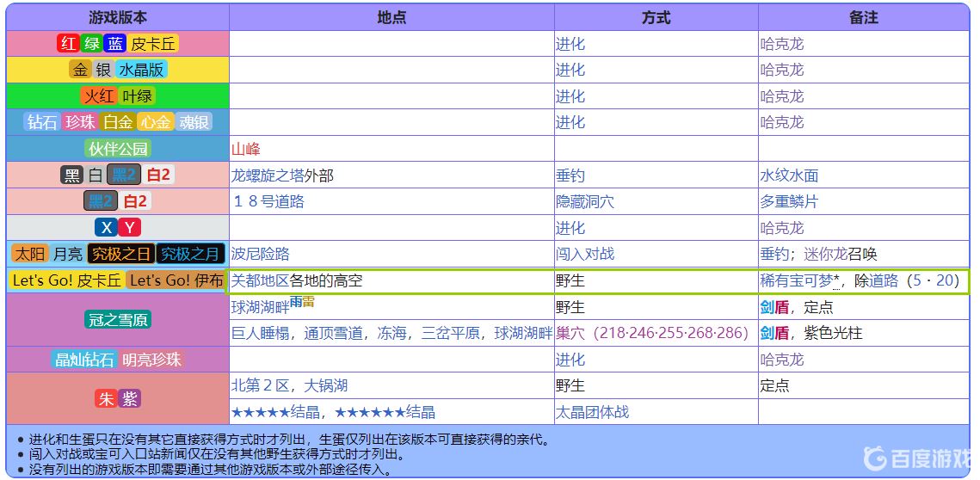Click the 大锅湖 link

pos(325,385)
